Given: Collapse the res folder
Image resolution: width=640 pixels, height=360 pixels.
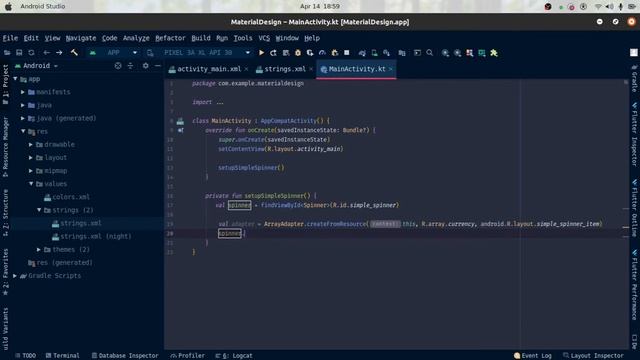Looking at the screenshot, I should (x=23, y=131).
